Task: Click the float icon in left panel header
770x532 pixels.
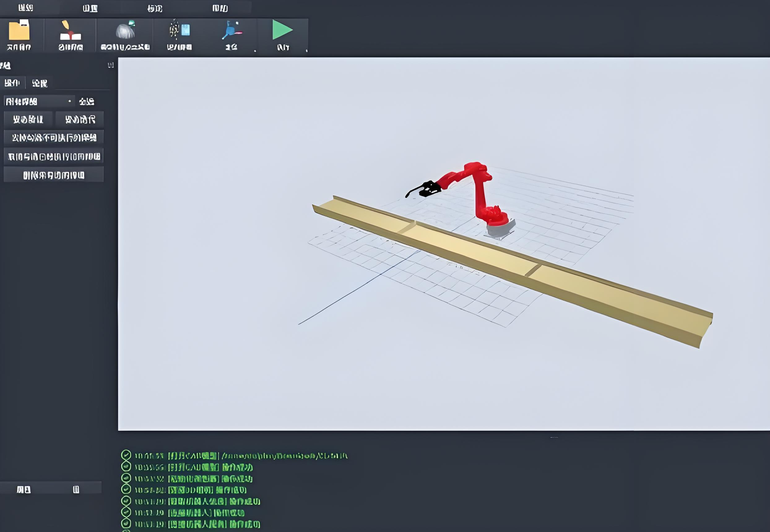Action: (111, 65)
